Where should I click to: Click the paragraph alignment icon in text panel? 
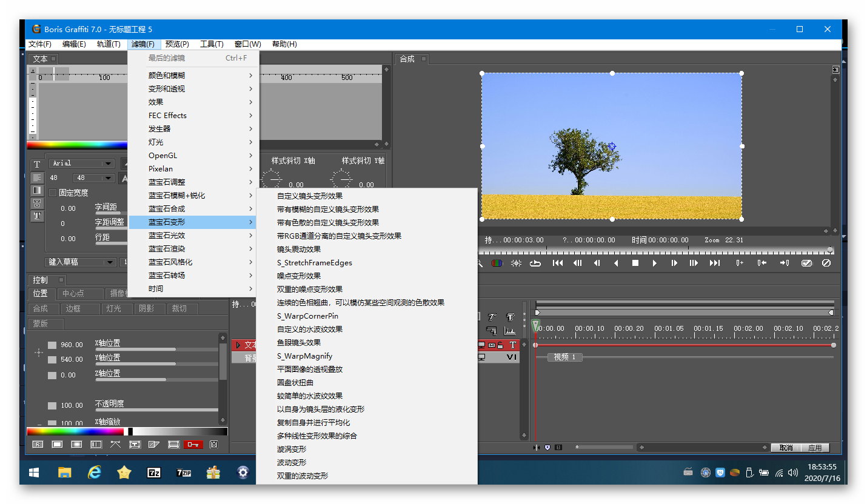click(37, 177)
